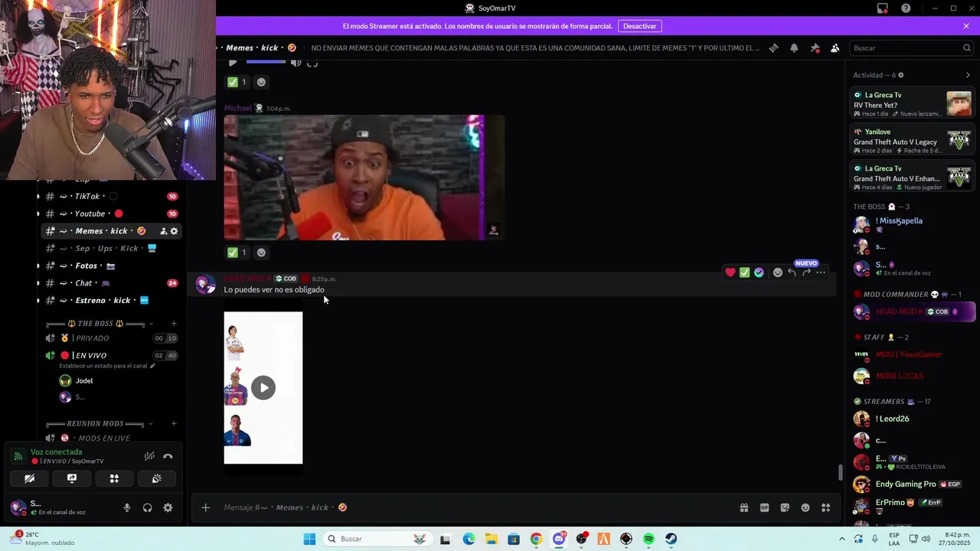
Task: Play the video attachment under HEAD MOD message
Action: coord(263,387)
